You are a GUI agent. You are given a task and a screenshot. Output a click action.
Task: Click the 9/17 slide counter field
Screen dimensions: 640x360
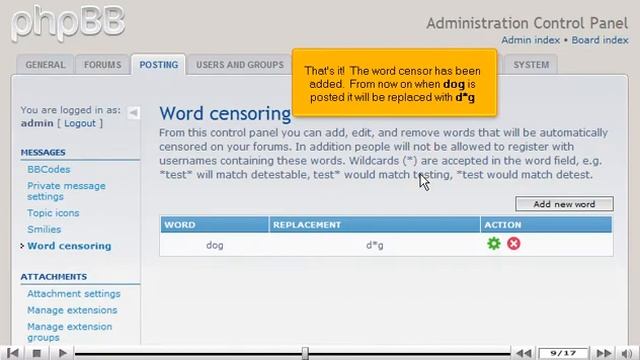coord(563,353)
